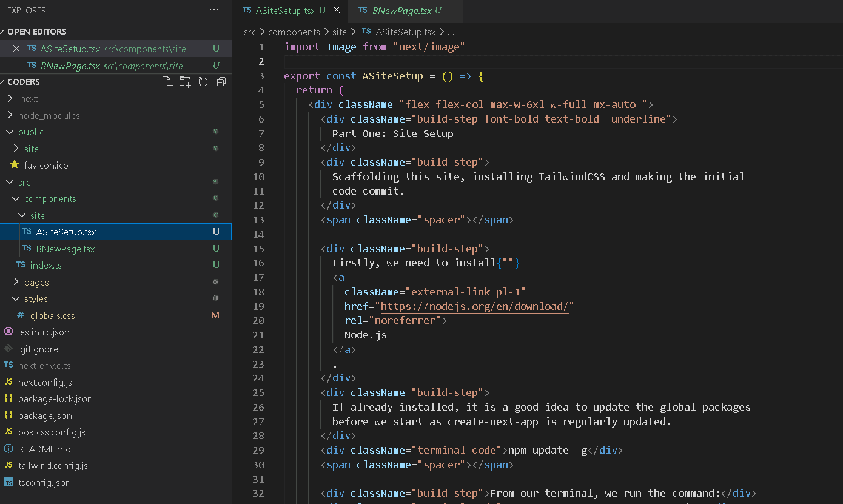Screen dimensions: 843x504
Task: Select the ASiteSetup.tsx editor tab
Action: coord(285,10)
